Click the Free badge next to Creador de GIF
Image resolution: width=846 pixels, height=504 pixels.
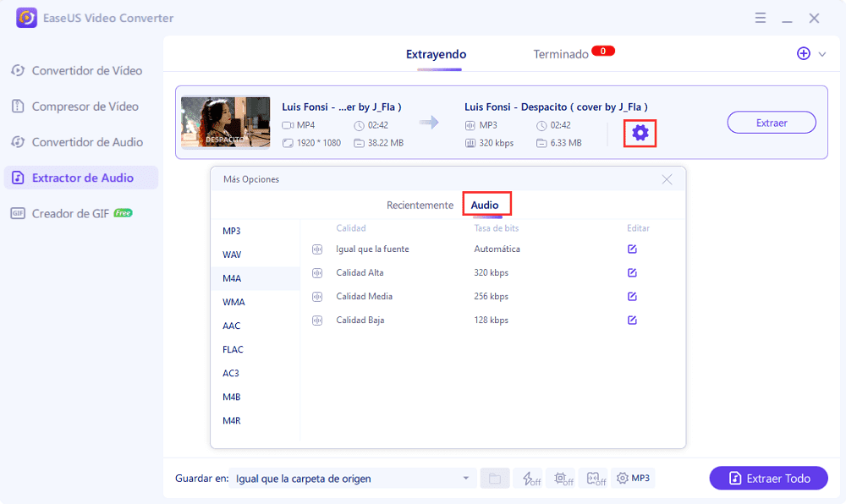click(123, 213)
